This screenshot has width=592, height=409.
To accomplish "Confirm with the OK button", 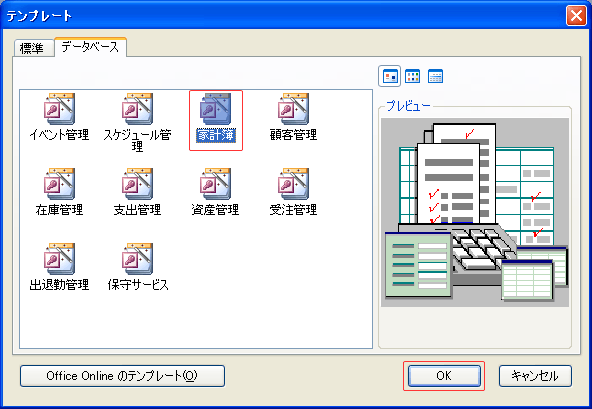I will click(444, 376).
